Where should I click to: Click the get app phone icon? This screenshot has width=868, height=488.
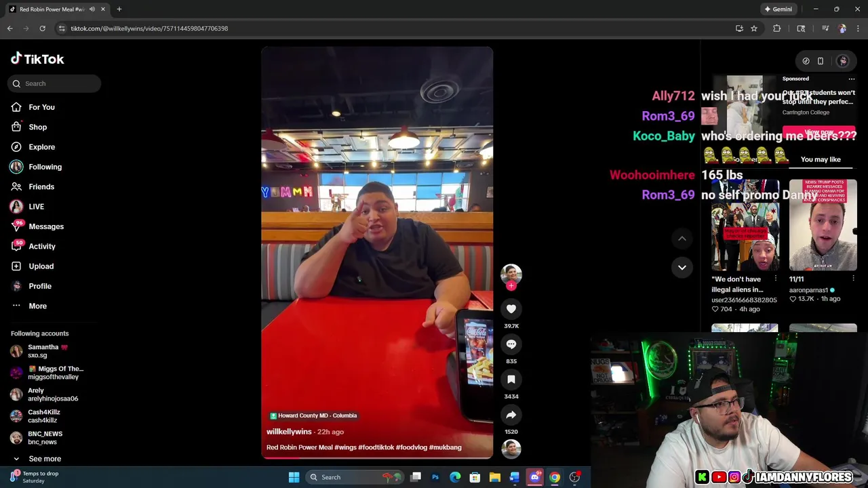pyautogui.click(x=821, y=61)
